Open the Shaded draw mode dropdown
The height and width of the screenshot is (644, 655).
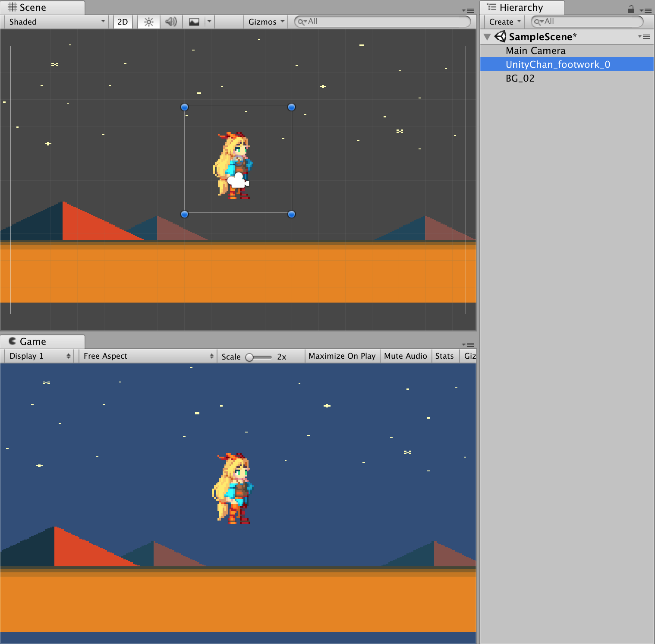(57, 22)
